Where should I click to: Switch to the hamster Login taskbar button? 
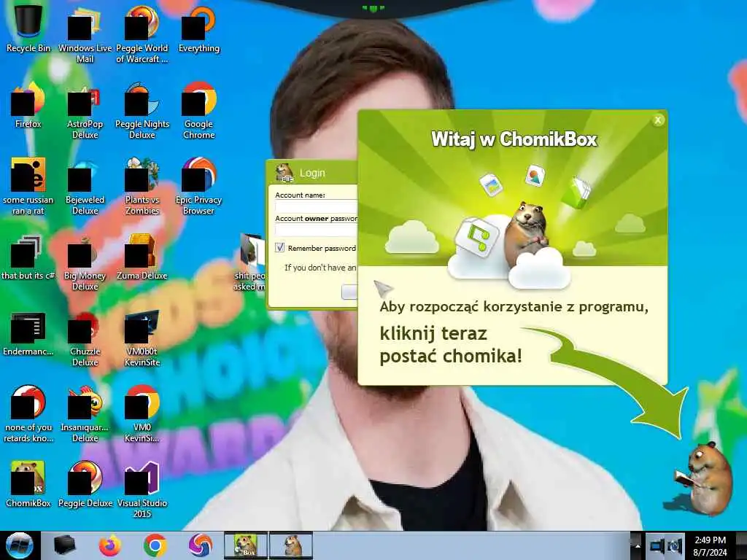(291, 545)
